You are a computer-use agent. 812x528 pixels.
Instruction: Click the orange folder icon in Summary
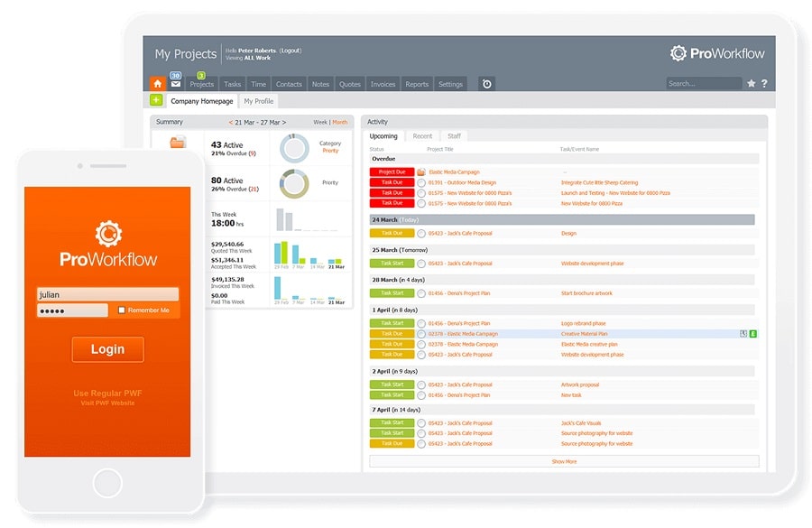[178, 141]
